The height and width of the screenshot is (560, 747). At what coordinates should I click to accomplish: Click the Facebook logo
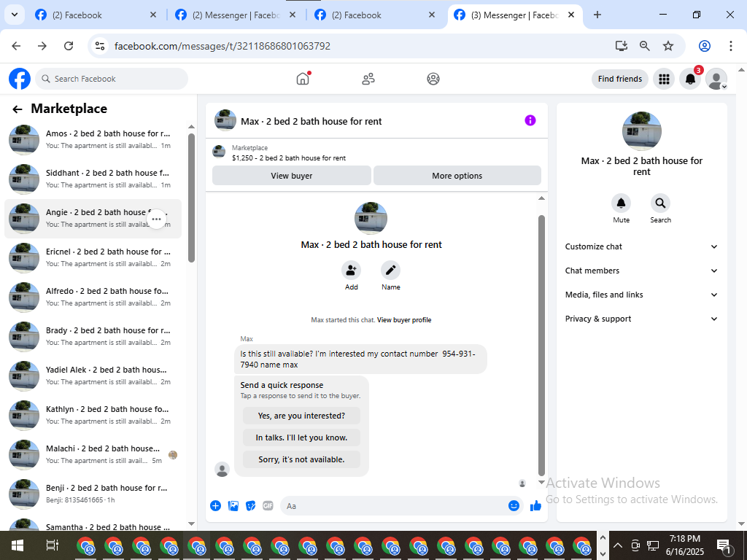tap(20, 79)
